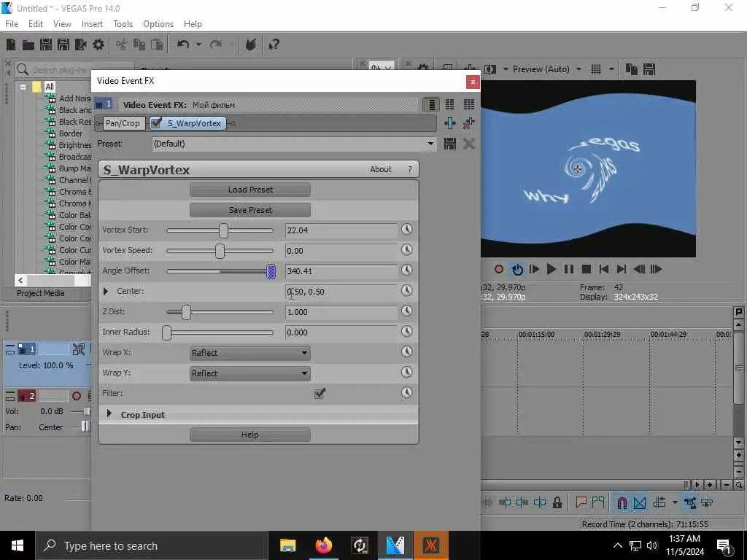Screen dimensions: 747x560
Task: Open the Edit menu
Action: 36,24
